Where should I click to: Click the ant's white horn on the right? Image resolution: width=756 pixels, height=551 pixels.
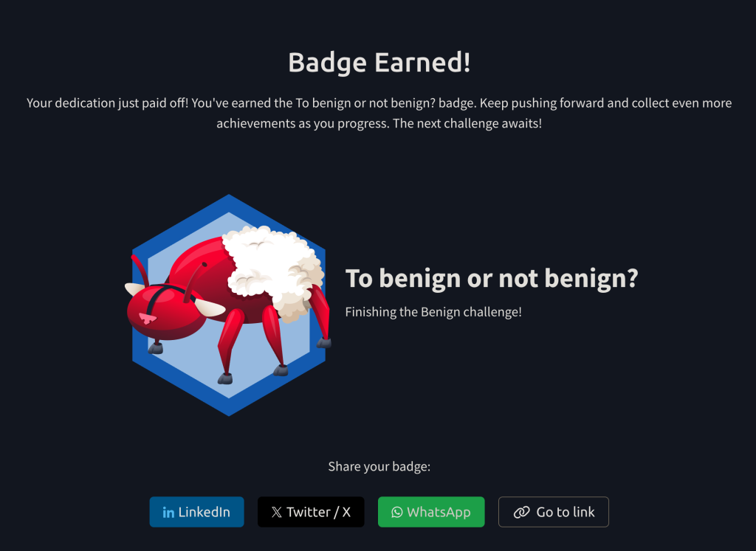point(209,308)
